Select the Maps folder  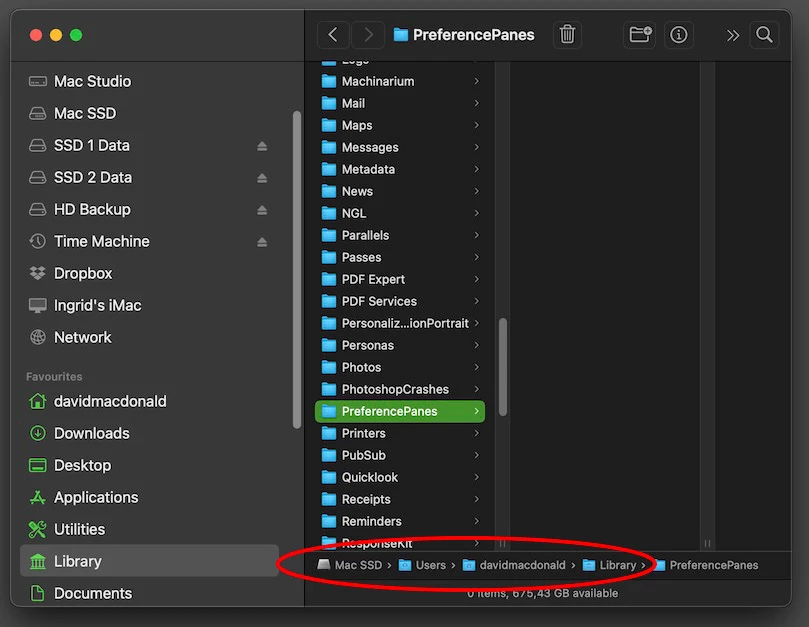[x=400, y=125]
